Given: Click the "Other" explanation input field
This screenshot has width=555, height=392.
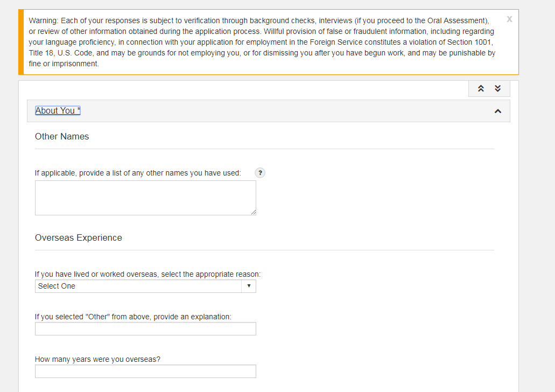Looking at the screenshot, I should tap(145, 329).
